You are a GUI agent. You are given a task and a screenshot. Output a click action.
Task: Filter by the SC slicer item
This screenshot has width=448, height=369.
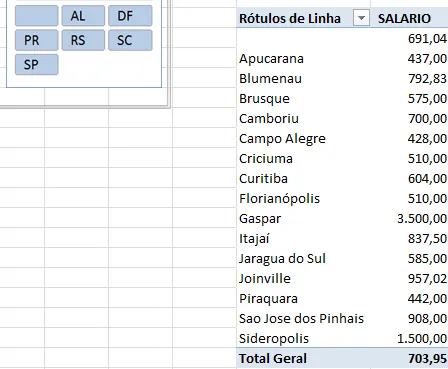tap(130, 40)
